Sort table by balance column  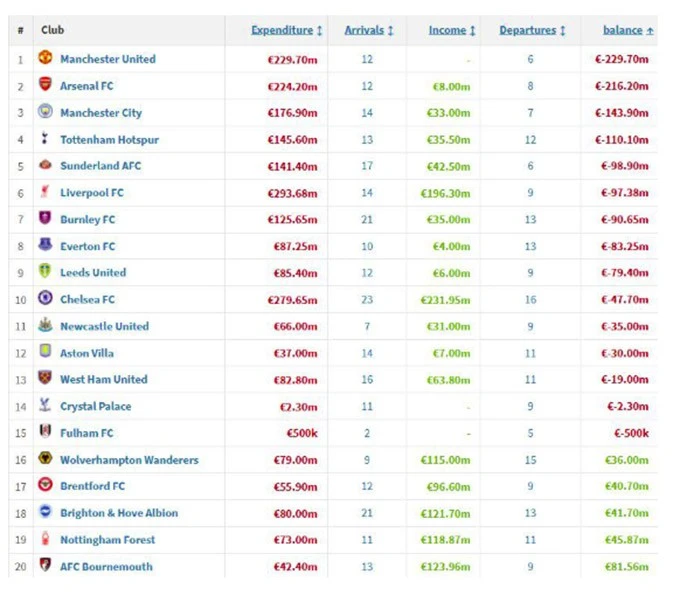[628, 31]
